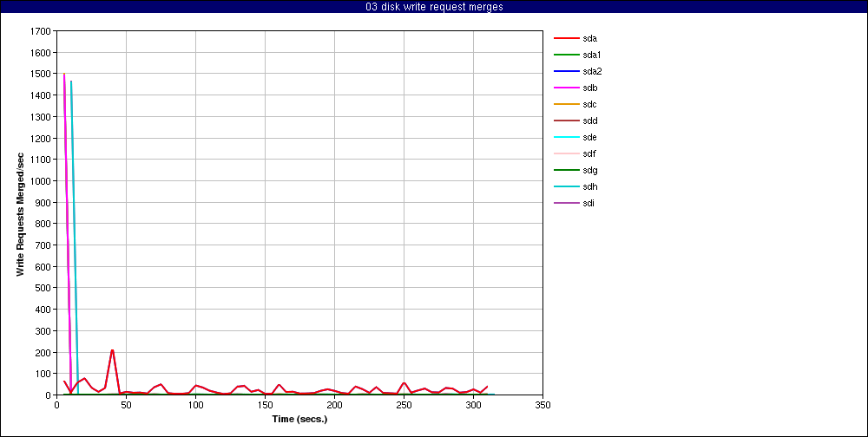Click the magenta sdb spike peak near 1500
The height and width of the screenshot is (437, 868).
64,75
